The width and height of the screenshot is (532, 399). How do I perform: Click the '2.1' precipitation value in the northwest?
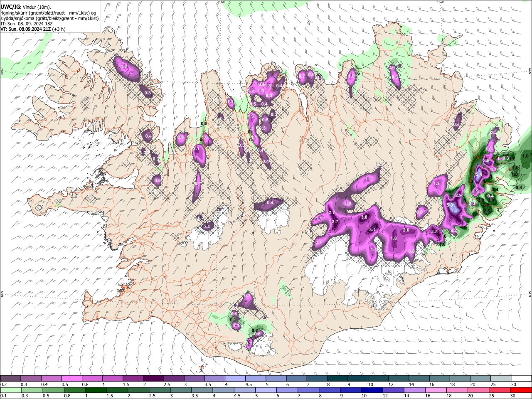(197, 148)
